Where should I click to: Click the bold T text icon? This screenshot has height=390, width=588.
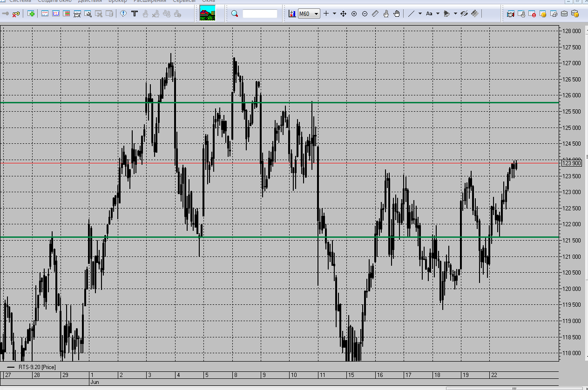(135, 13)
